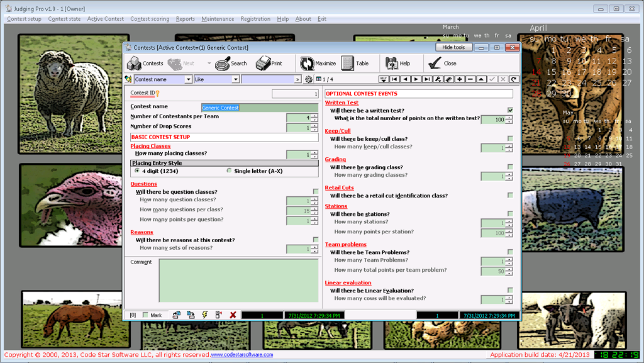Screen dimensions: 644x363
Task: Select Single letter (A-X) radio option
Action: point(229,171)
